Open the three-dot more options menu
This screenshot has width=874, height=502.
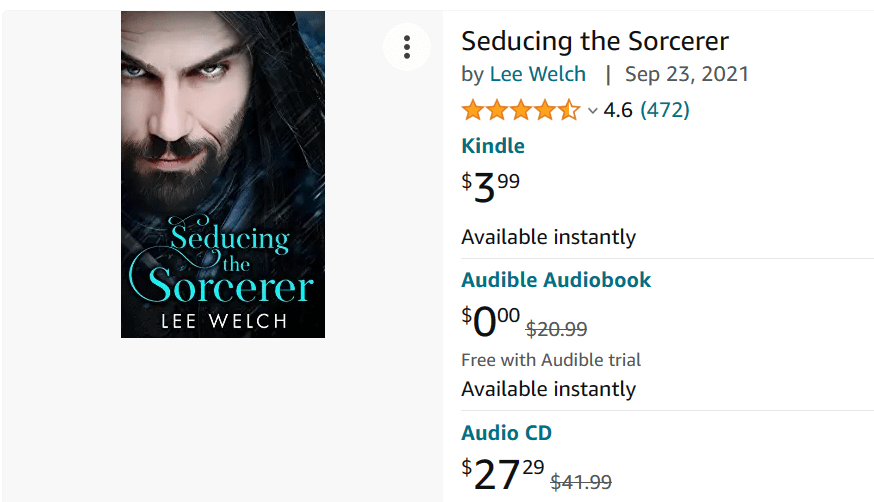click(x=406, y=47)
